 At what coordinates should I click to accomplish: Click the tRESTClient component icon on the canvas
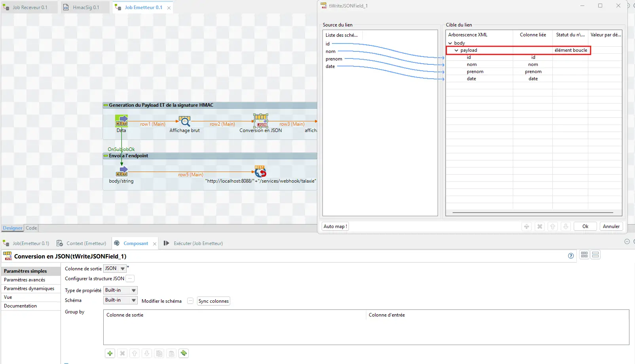tap(260, 172)
